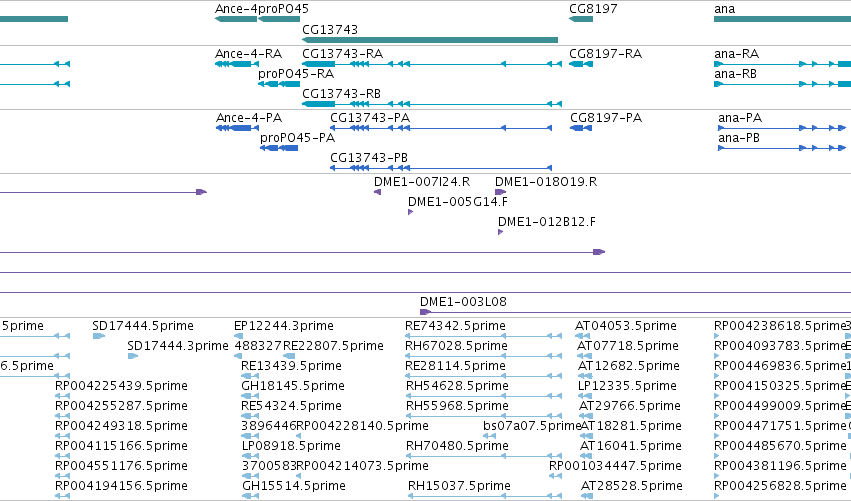Click the RE28114.5prime EST label
This screenshot has width=851, height=501.
click(455, 366)
